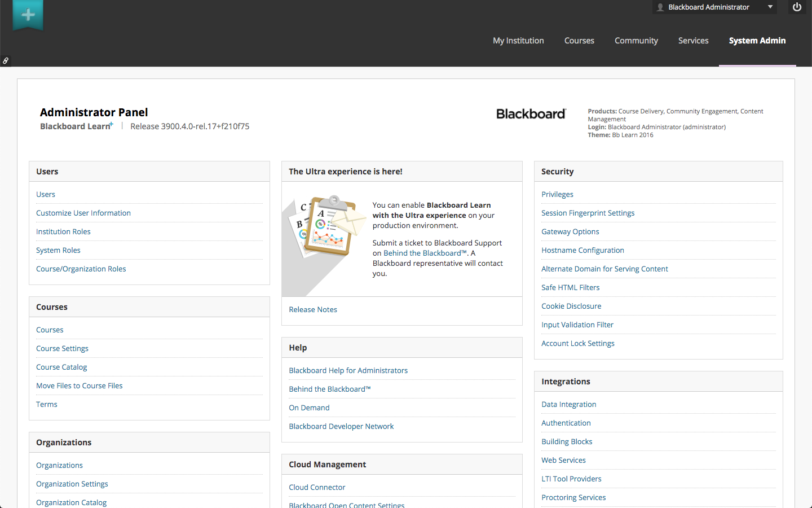
Task: Open Gateway Options
Action: (570, 231)
